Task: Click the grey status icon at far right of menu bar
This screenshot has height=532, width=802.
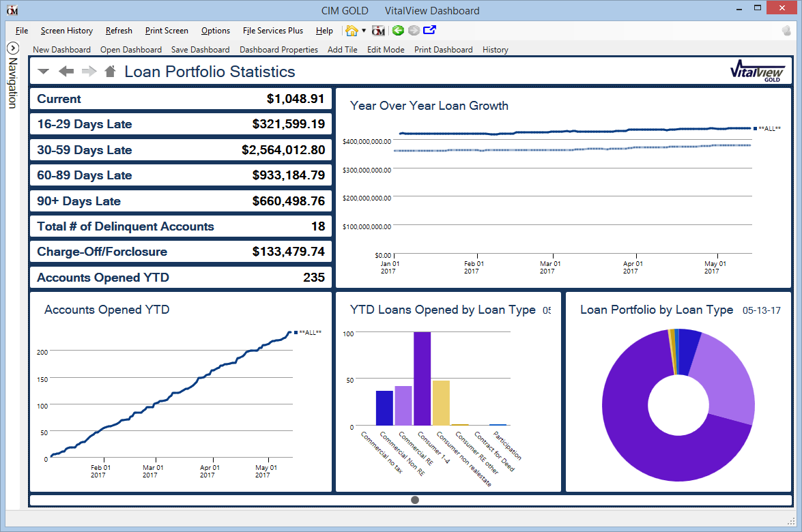Action: (x=787, y=31)
